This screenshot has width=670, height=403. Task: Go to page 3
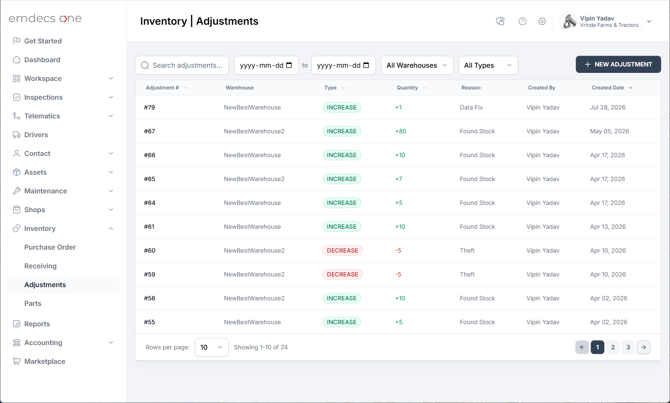[x=628, y=347]
